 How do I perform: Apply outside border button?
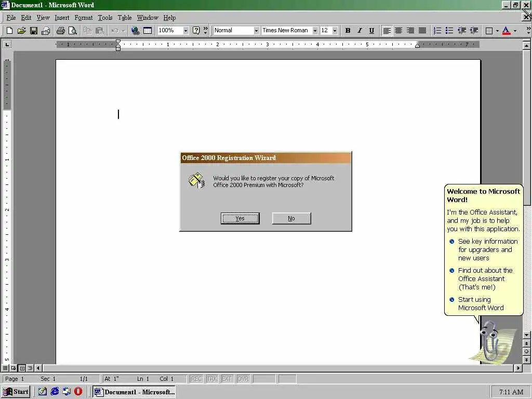[489, 31]
